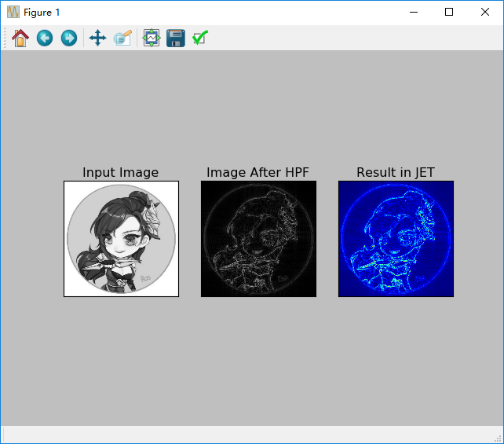
Task: Open Configure subplots tool
Action: tap(152, 38)
